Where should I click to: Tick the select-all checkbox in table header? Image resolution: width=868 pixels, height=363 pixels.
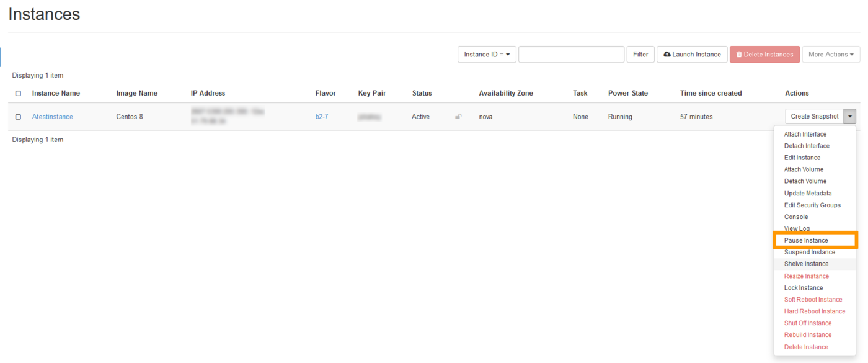[x=18, y=94]
